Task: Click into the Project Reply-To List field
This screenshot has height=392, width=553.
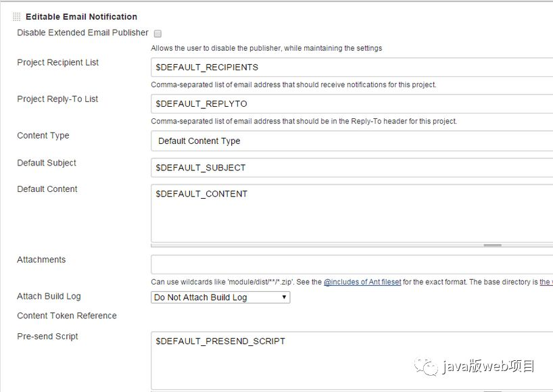Action: [x=352, y=104]
